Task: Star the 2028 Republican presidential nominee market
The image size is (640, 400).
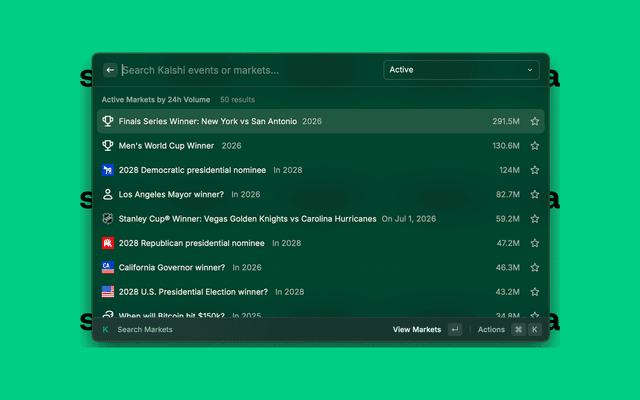Action: pos(535,243)
